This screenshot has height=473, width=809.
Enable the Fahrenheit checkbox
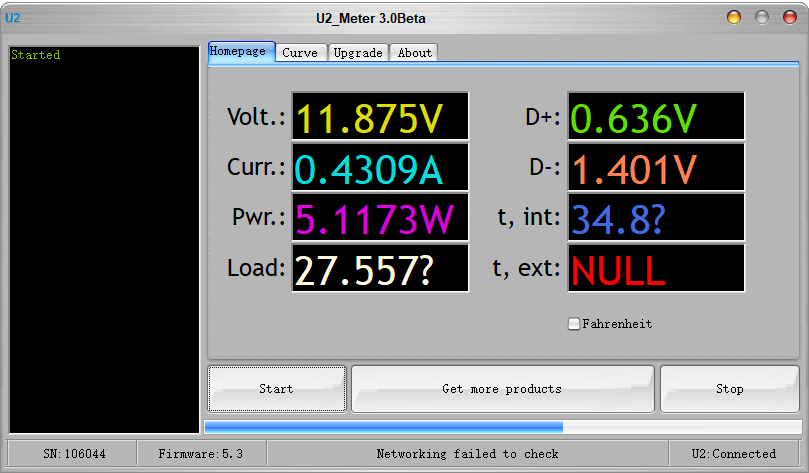[573, 324]
